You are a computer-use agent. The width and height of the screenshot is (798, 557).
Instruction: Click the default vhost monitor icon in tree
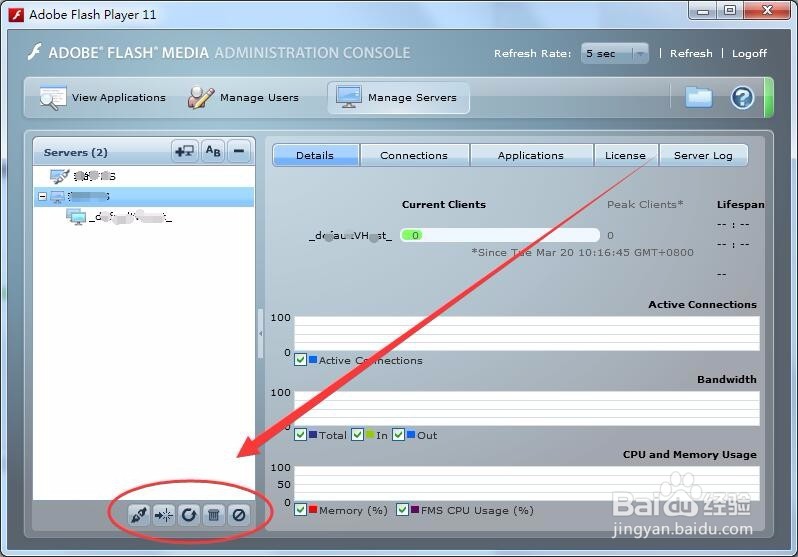point(76,217)
